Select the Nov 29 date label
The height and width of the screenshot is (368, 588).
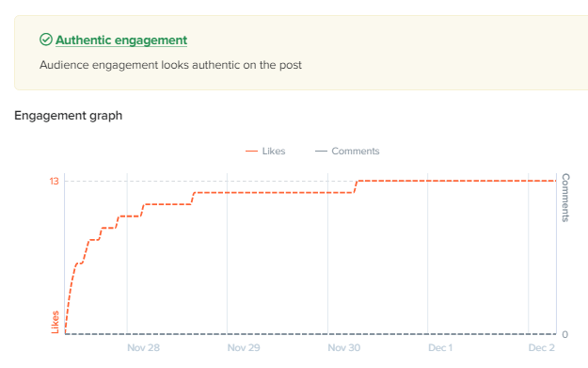pyautogui.click(x=244, y=347)
